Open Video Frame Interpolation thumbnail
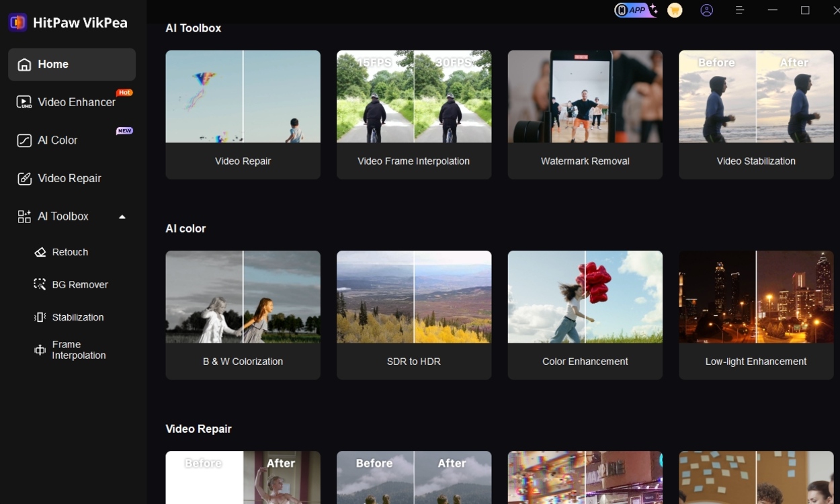Image resolution: width=840 pixels, height=504 pixels. (414, 97)
